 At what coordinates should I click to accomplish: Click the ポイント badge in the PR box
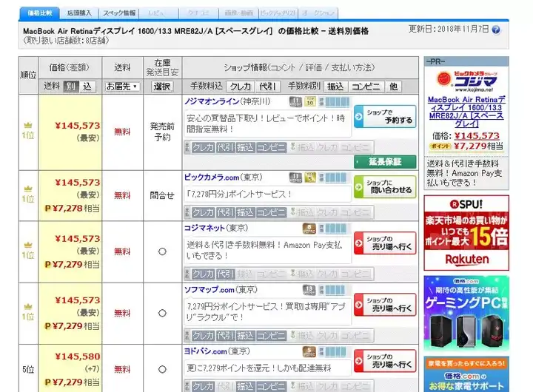(440, 146)
